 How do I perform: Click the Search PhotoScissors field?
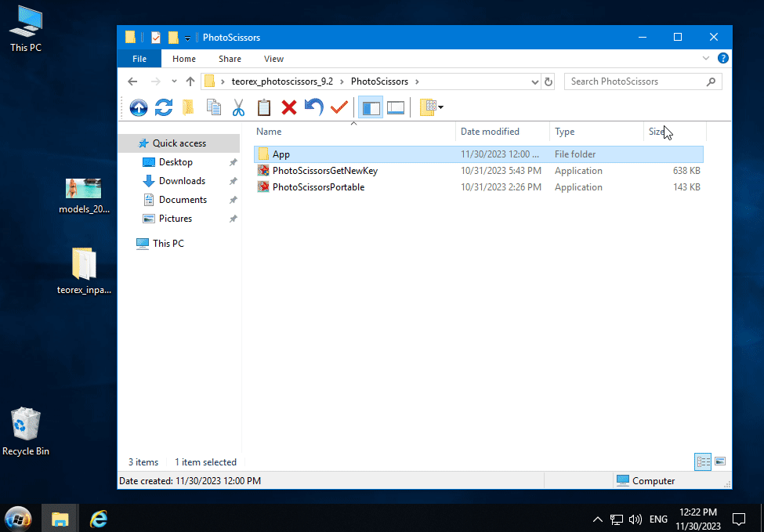click(643, 81)
